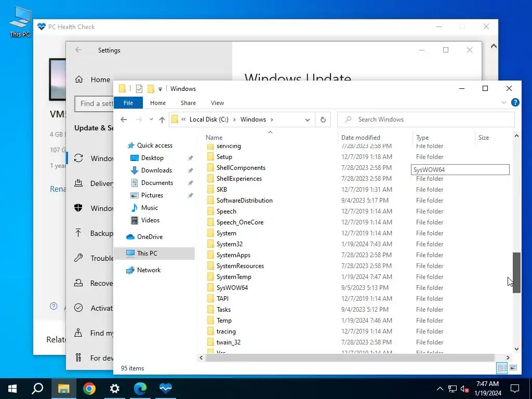Click the back arrow in Settings window
This screenshot has width=532, height=399.
(x=78, y=50)
